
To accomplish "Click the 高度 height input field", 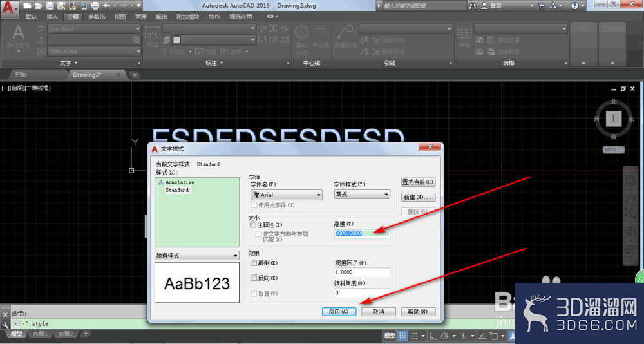I will [x=362, y=233].
